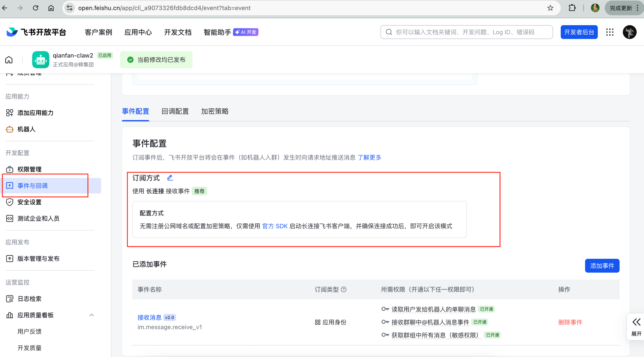This screenshot has width=644, height=357.
Task: Expand the side panel via 展开
Action: [636, 327]
